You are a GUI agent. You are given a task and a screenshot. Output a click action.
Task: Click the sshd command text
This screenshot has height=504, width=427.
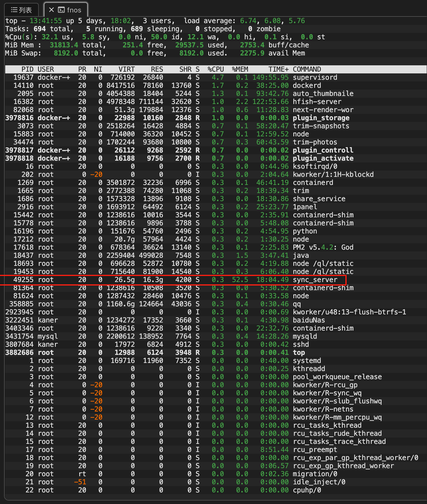point(301,344)
